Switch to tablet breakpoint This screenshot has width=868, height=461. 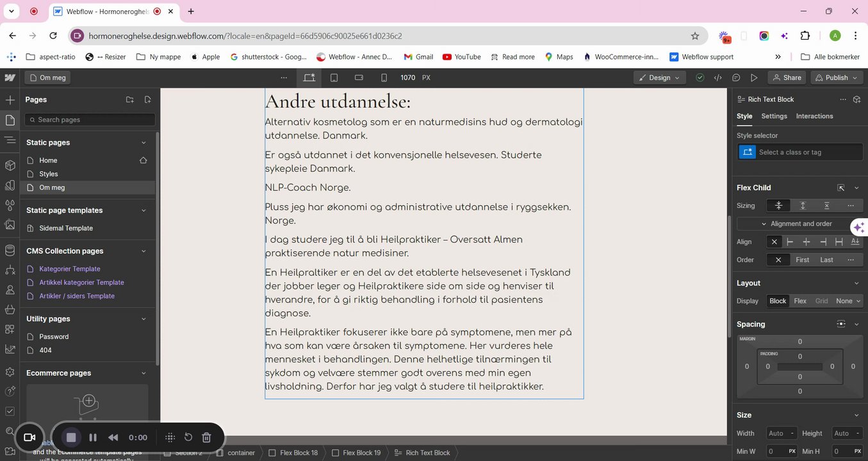click(x=334, y=77)
